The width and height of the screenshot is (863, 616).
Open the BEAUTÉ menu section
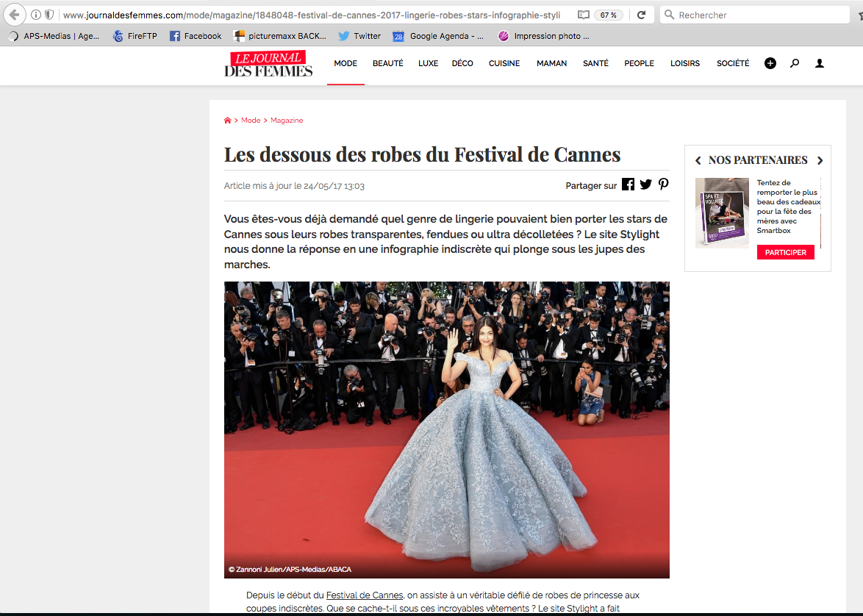point(387,63)
